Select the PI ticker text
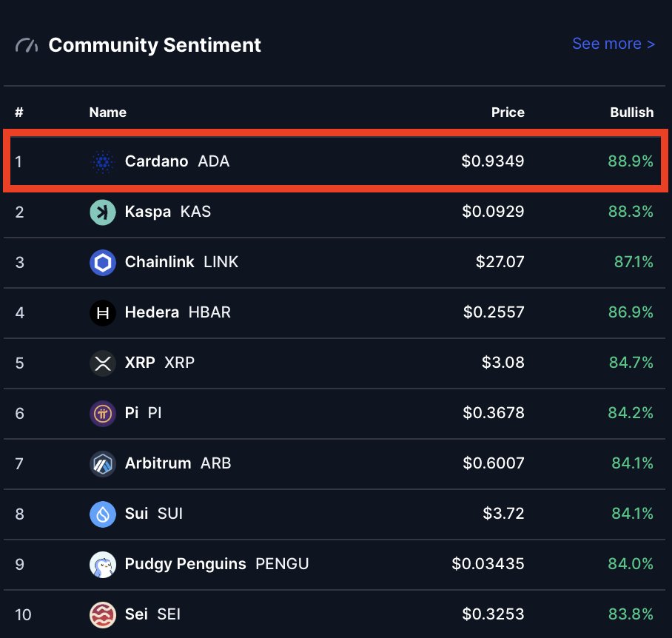 pyautogui.click(x=155, y=412)
